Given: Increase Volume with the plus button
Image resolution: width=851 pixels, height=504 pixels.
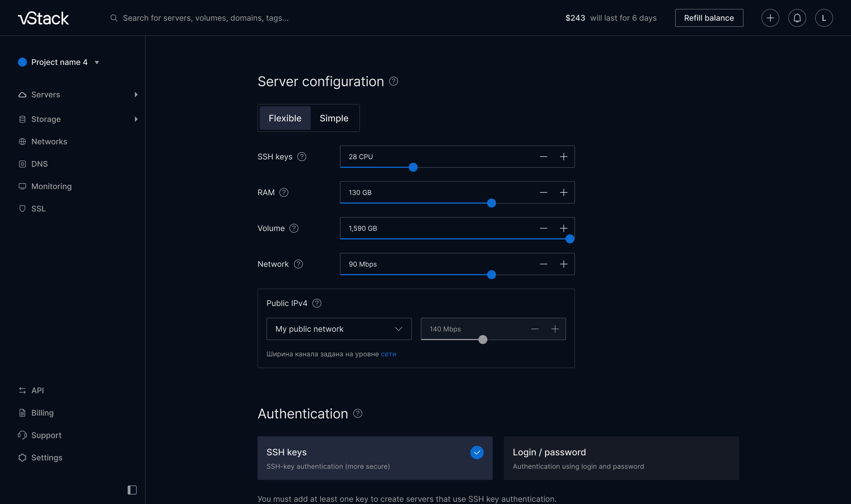Looking at the screenshot, I should pos(564,228).
